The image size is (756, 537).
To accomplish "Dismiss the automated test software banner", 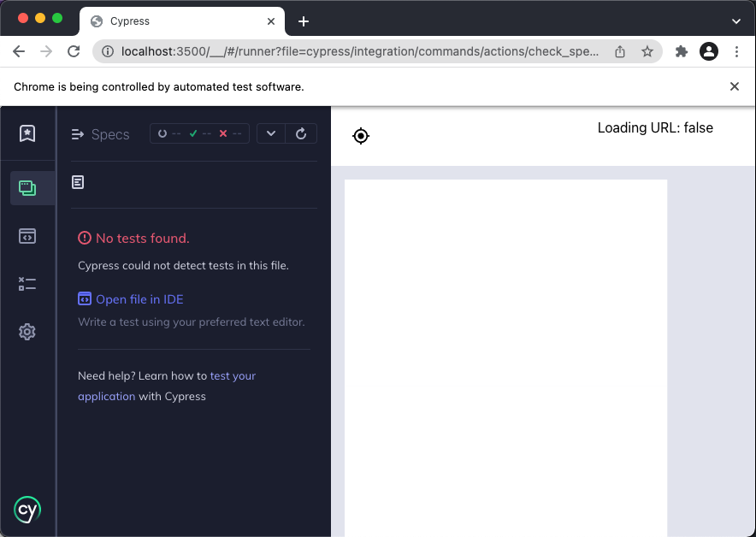I will click(x=735, y=86).
